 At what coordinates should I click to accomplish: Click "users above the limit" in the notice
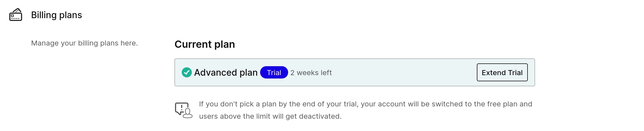(x=231, y=116)
